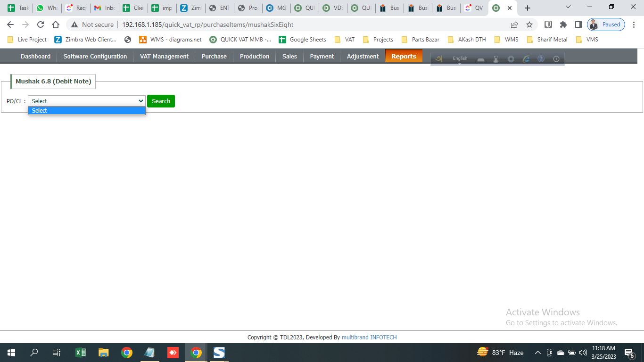
Task: Open the Snagit S icon on the taskbar
Action: click(x=219, y=353)
